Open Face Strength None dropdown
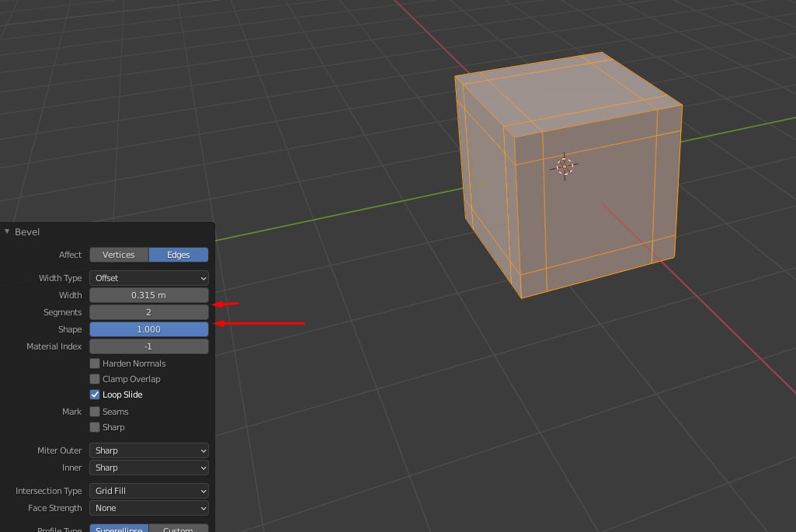 click(x=149, y=508)
